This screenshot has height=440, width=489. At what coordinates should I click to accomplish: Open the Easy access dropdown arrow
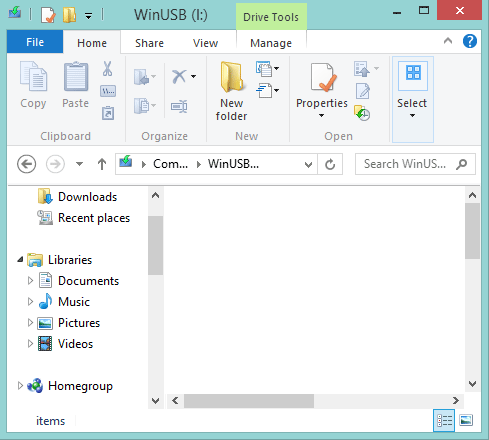point(277,90)
